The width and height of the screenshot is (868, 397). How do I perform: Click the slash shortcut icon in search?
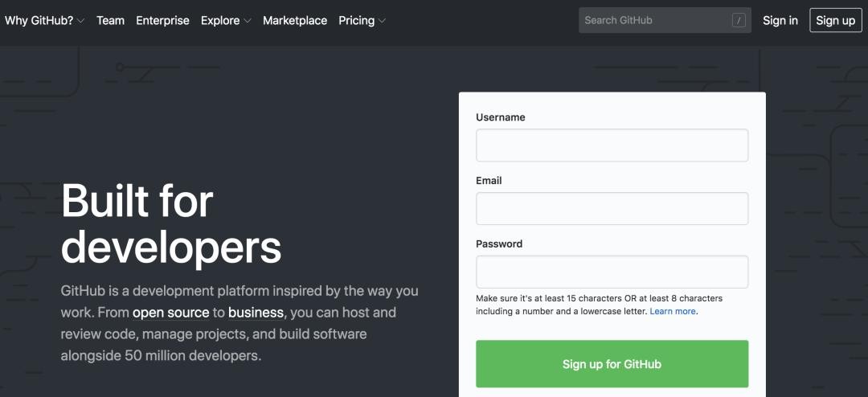pyautogui.click(x=739, y=21)
